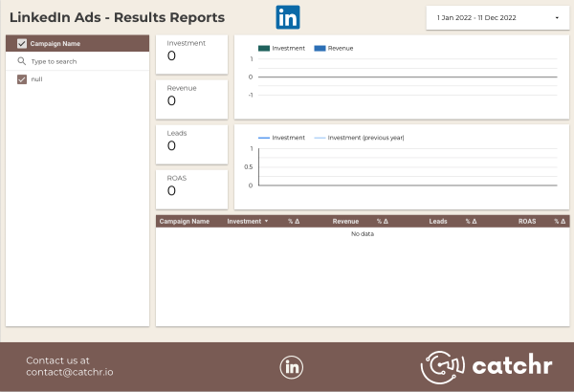Click the No data table message

coord(363,234)
